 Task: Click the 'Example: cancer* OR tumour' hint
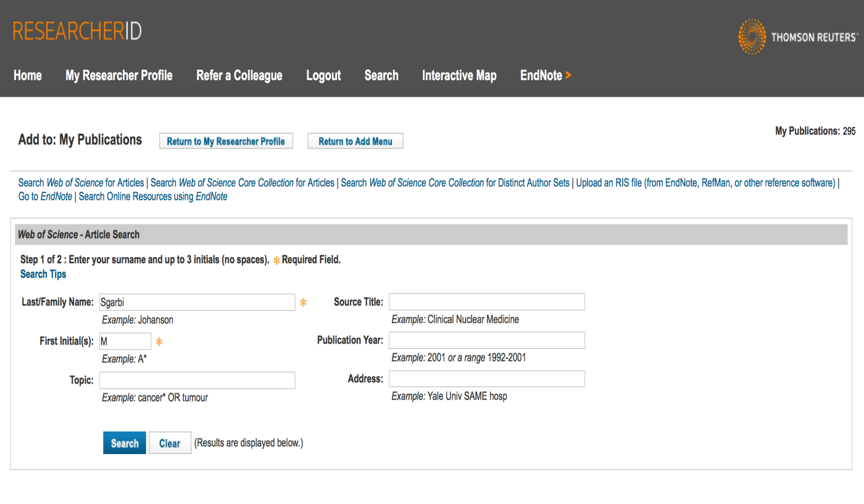(x=155, y=397)
